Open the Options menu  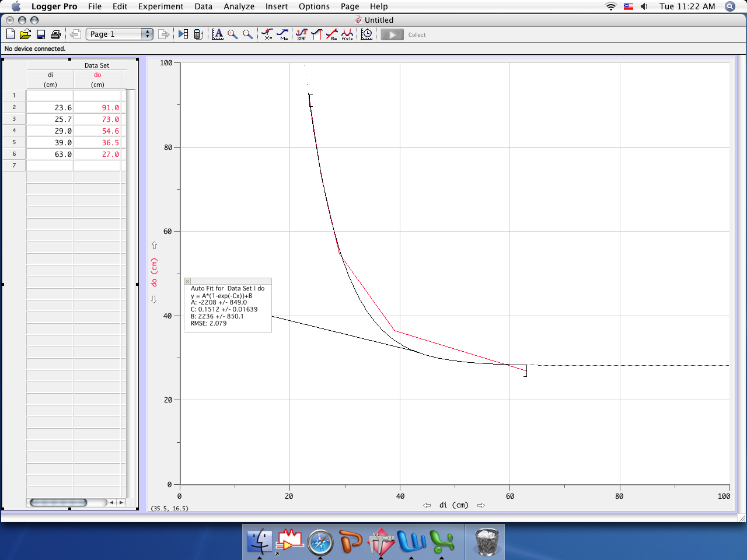tap(314, 6)
